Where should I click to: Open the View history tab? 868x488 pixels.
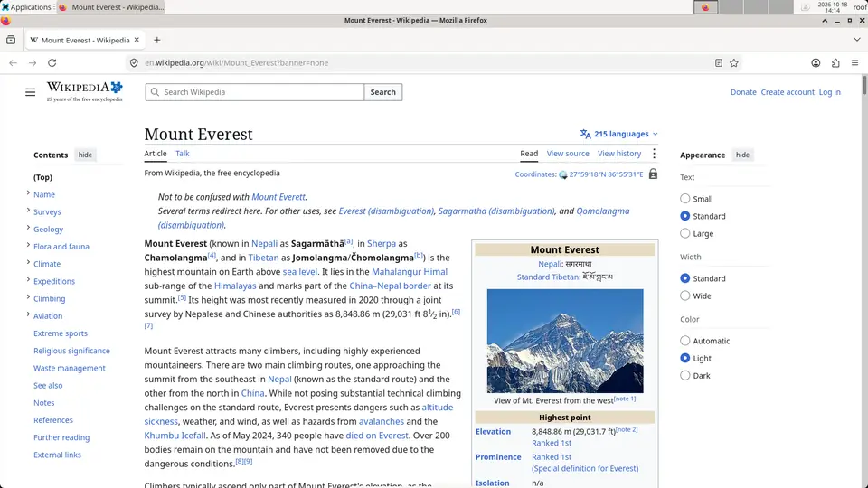tap(619, 154)
